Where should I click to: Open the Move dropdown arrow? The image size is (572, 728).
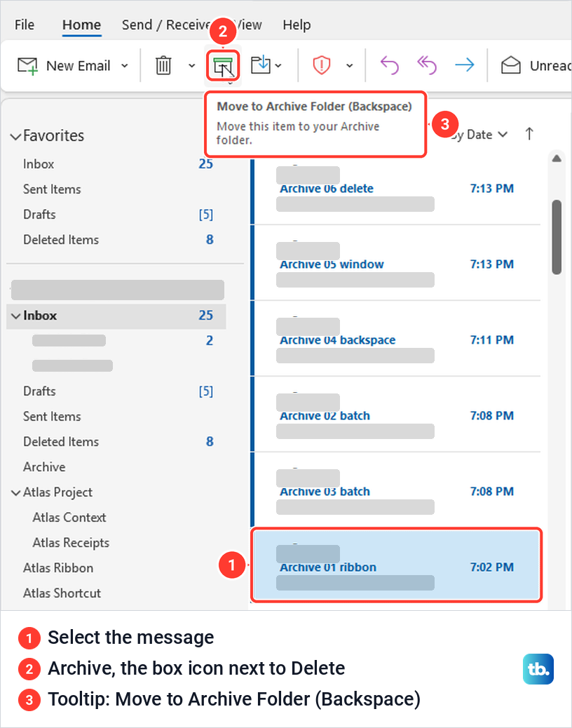click(278, 66)
